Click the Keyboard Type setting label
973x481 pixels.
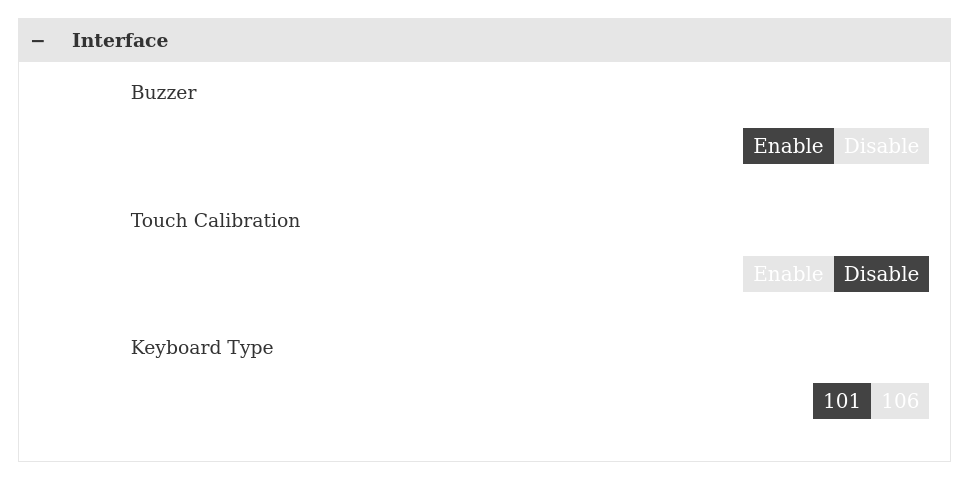pyautogui.click(x=202, y=348)
